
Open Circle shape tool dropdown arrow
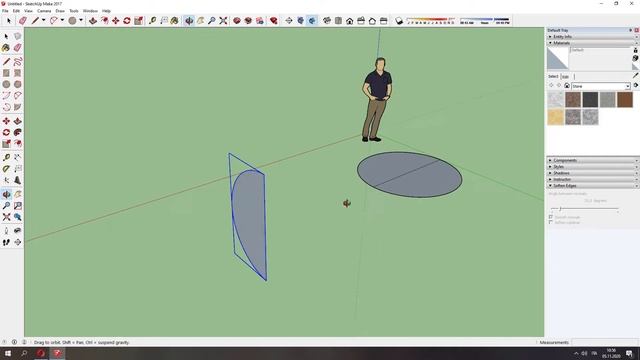81,20
